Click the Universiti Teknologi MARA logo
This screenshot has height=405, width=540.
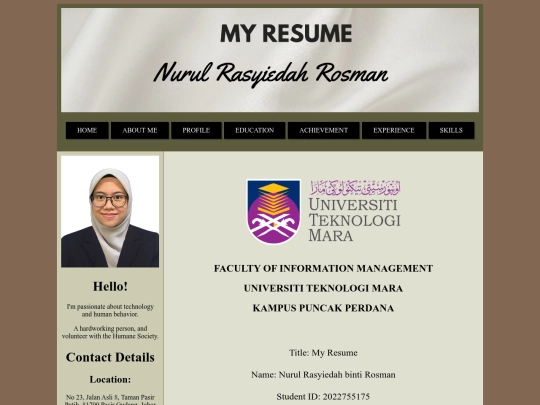pyautogui.click(x=324, y=211)
